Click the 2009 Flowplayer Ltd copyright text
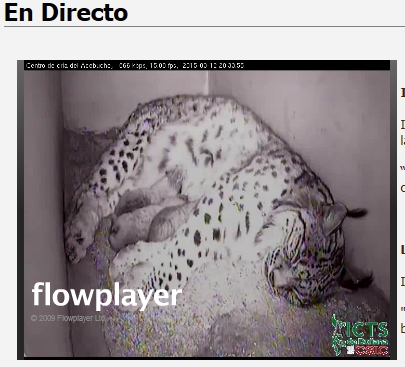The width and height of the screenshot is (405, 367). (x=68, y=318)
